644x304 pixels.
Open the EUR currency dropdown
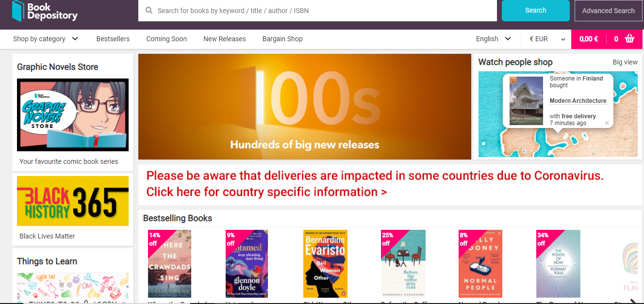(547, 39)
